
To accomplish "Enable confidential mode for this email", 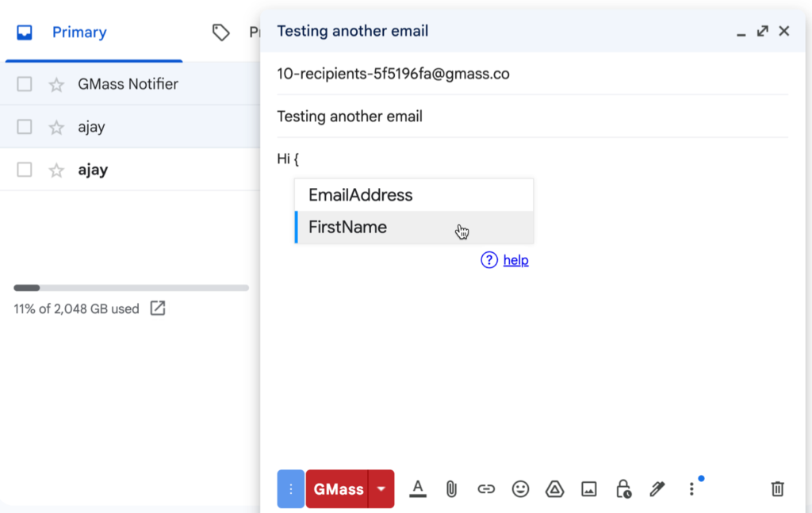I will (x=623, y=489).
